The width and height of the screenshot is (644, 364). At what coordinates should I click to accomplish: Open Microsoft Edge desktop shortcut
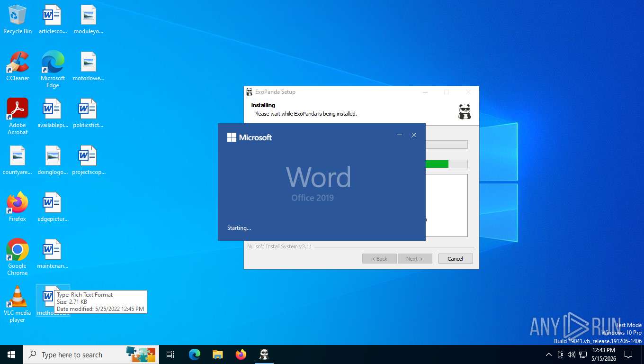tap(53, 70)
